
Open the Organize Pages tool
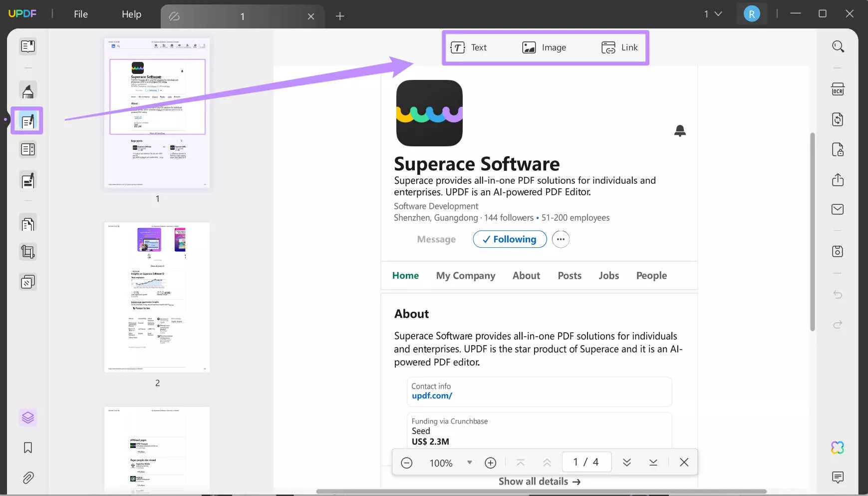28,224
